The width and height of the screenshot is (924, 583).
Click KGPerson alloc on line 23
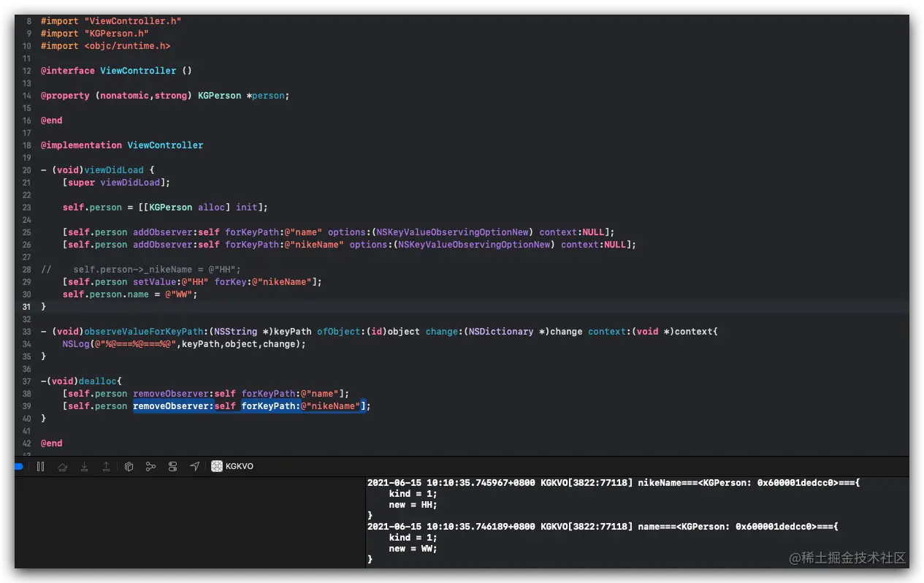click(x=187, y=207)
